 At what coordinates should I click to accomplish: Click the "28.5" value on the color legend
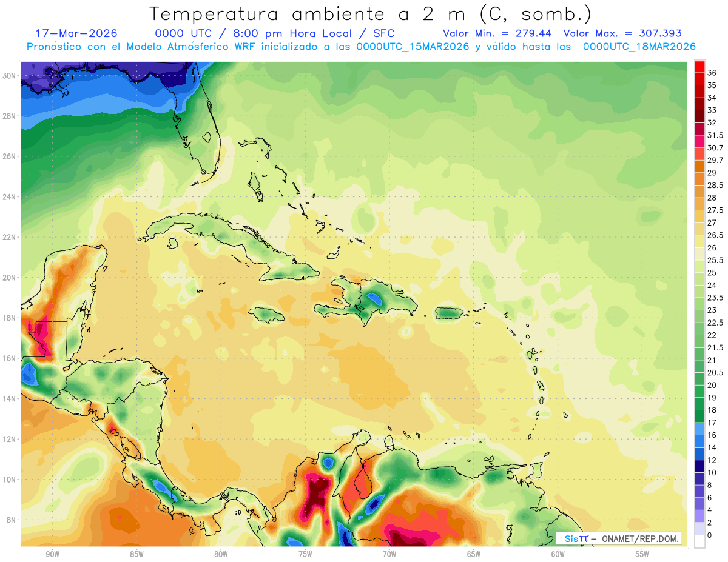[715, 186]
